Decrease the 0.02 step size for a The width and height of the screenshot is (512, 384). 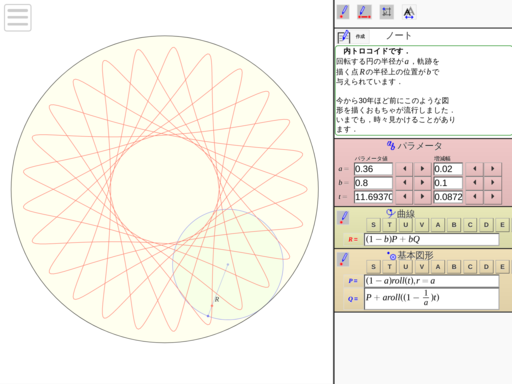(x=474, y=169)
